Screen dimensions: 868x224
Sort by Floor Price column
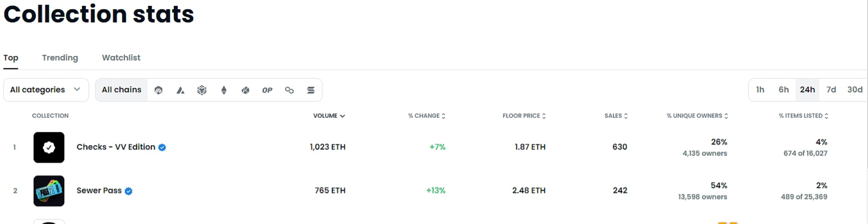click(x=524, y=116)
